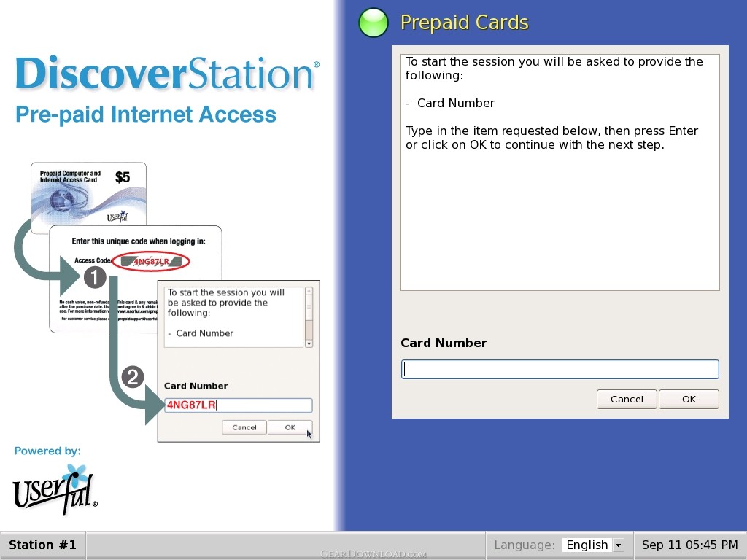Click Cancel in the Prepaid Cards dialog
This screenshot has height=560, width=747.
click(627, 399)
